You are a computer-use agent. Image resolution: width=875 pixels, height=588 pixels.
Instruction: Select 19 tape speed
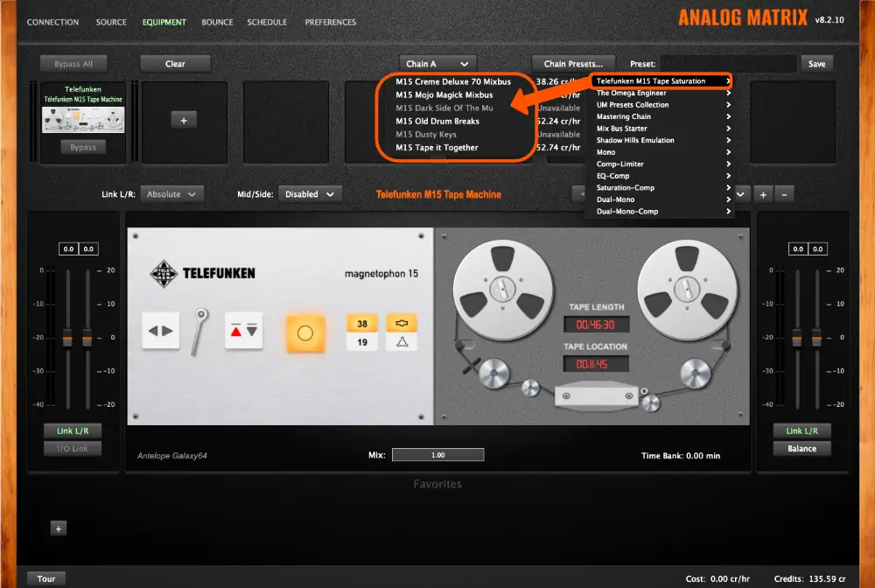coord(362,342)
